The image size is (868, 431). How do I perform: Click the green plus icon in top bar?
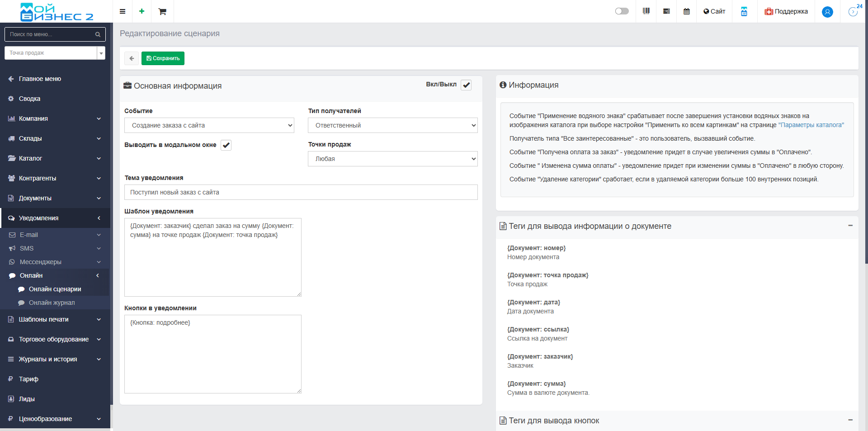click(x=142, y=11)
